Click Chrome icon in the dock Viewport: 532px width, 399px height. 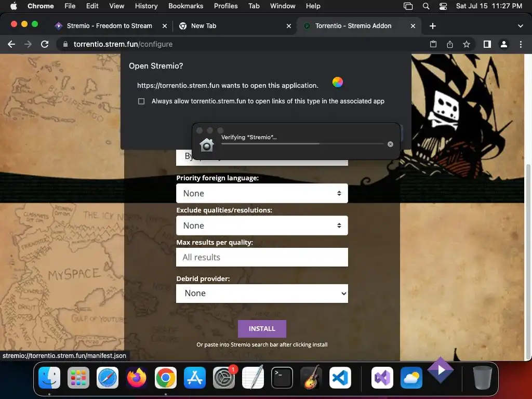(166, 378)
